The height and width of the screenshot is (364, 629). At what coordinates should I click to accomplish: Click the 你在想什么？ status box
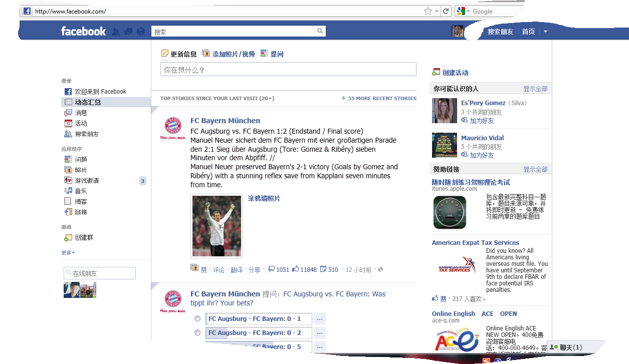click(x=288, y=70)
